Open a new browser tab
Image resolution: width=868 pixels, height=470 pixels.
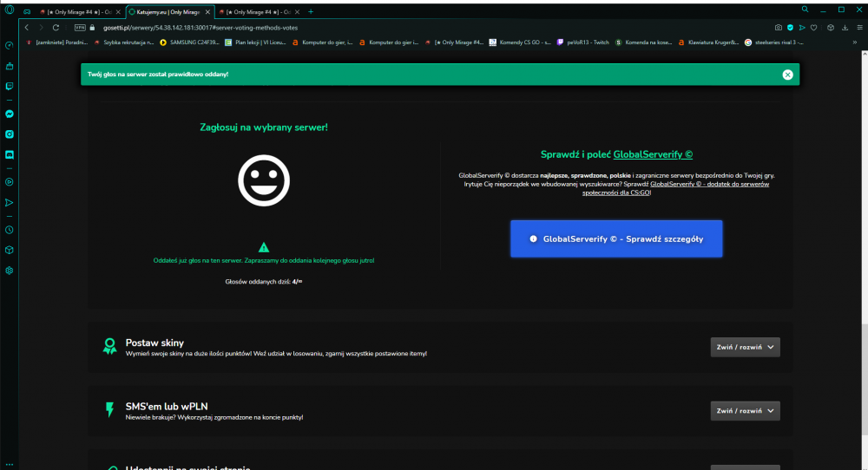(x=311, y=11)
